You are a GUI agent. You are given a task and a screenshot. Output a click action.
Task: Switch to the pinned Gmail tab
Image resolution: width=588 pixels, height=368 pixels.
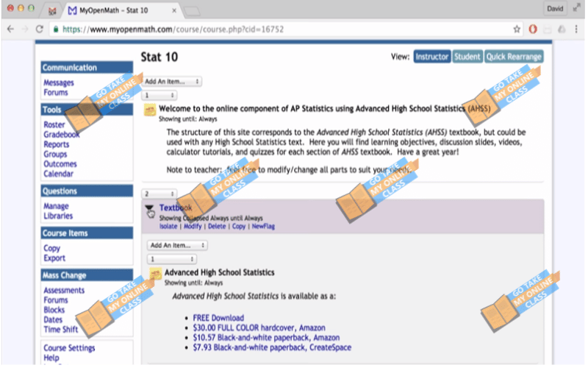click(x=51, y=11)
